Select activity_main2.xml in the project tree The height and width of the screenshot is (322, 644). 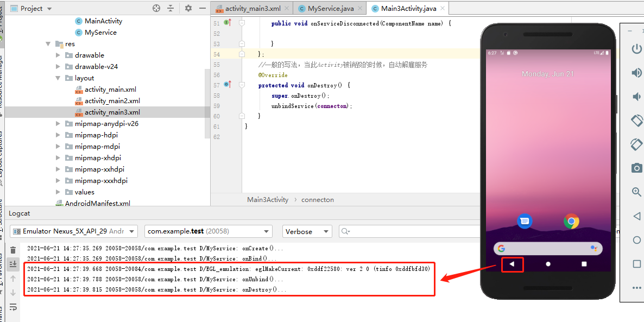112,101
